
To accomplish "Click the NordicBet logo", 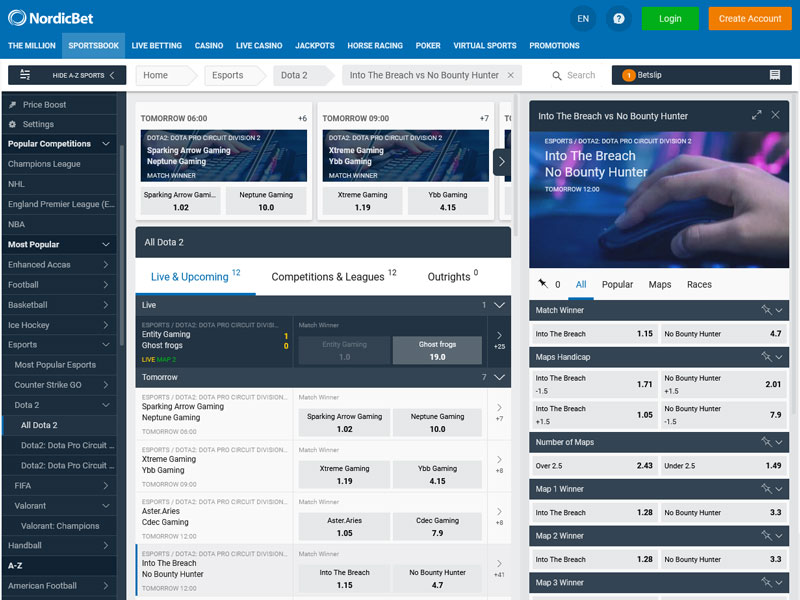I will tap(51, 18).
